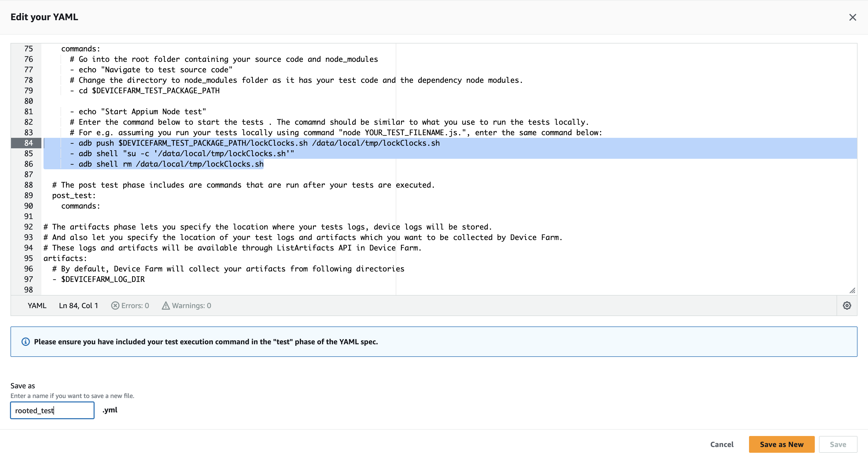868x458 pixels.
Task: Close the Edit your YAML dialog
Action: pyautogui.click(x=853, y=17)
